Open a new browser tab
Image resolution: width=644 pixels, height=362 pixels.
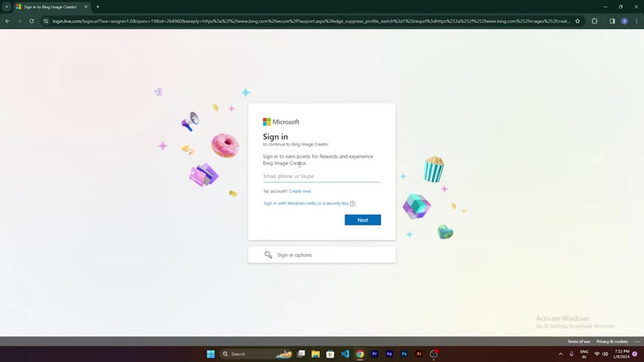tap(98, 7)
